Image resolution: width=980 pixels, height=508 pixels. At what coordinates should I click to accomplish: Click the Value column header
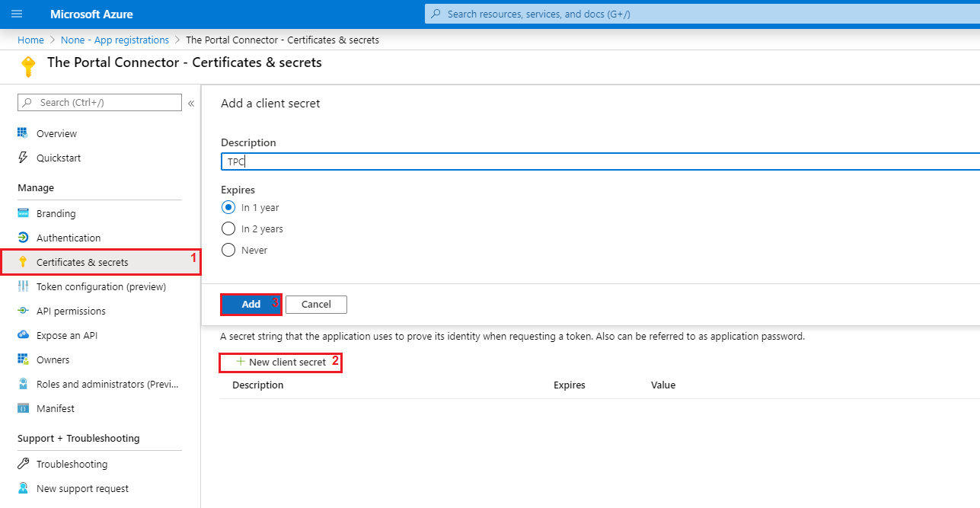click(x=663, y=385)
